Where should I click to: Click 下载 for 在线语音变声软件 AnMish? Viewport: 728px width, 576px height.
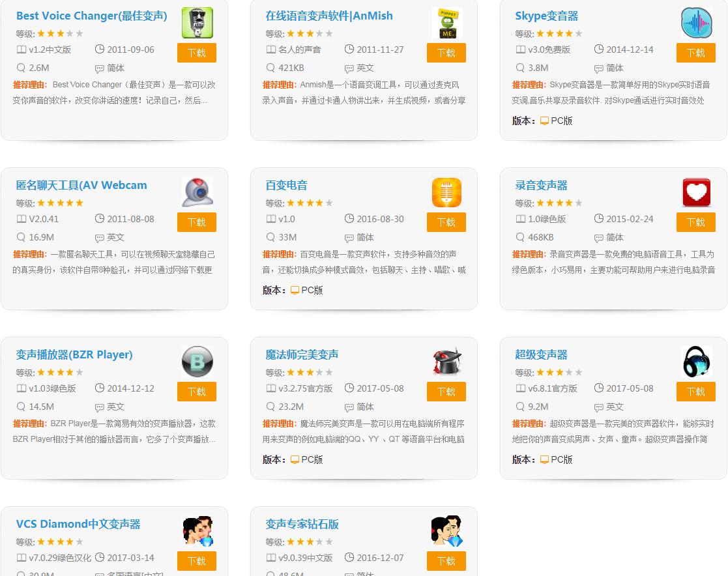coord(446,53)
